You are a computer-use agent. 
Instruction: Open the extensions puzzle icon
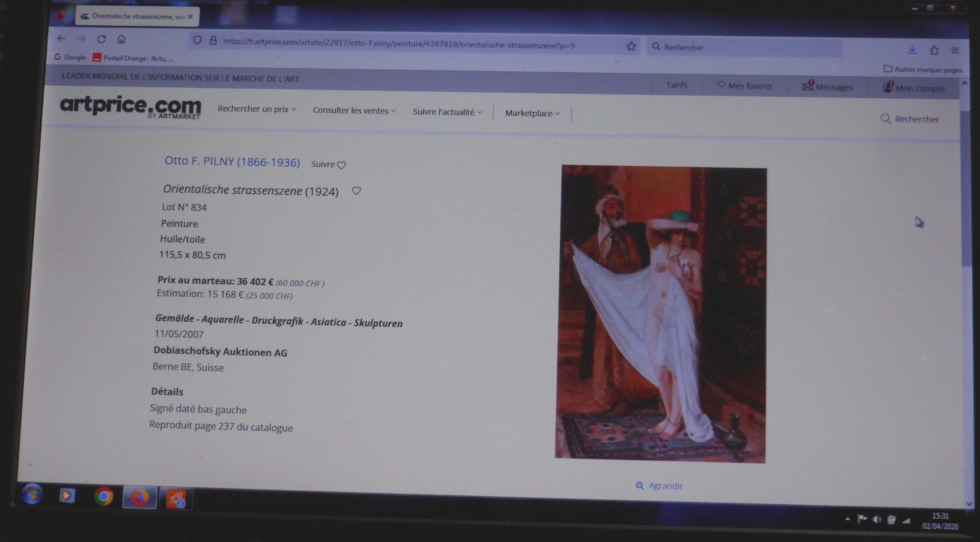(x=934, y=50)
